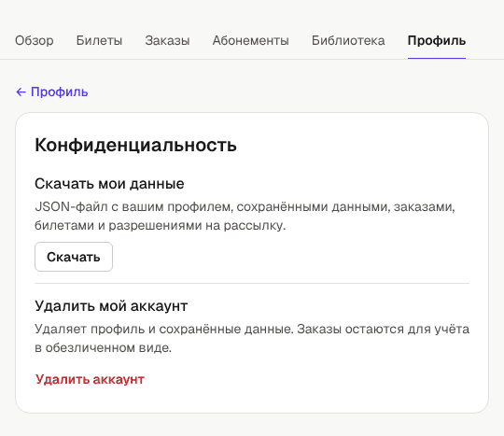
Task: Click the red Удалить аккаунт link
Action: (x=90, y=379)
